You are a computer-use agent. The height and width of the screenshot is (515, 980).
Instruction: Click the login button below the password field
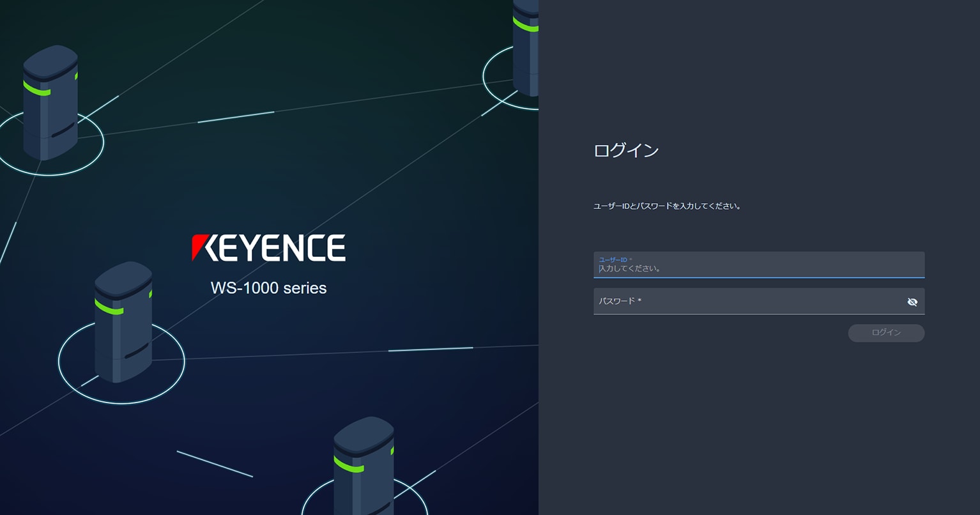tap(886, 333)
